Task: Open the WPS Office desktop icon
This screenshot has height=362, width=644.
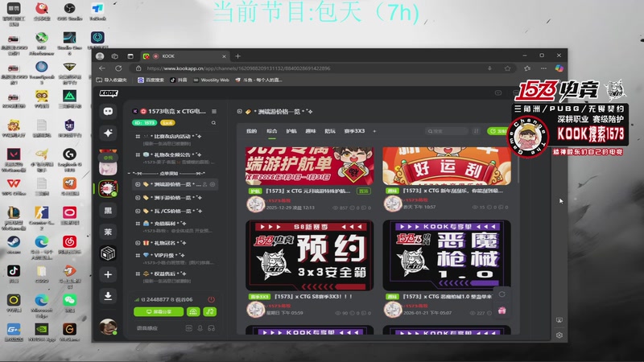Action: click(14, 186)
